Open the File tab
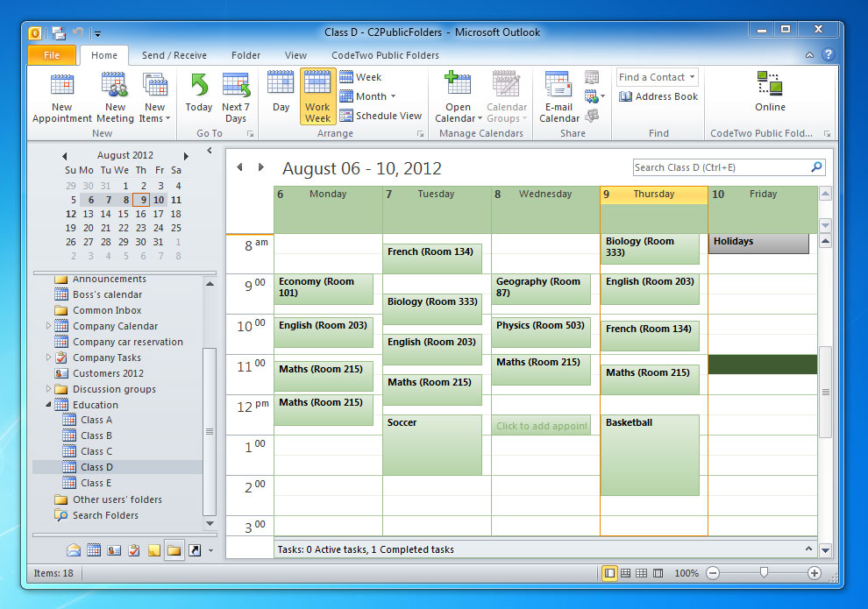 52,55
